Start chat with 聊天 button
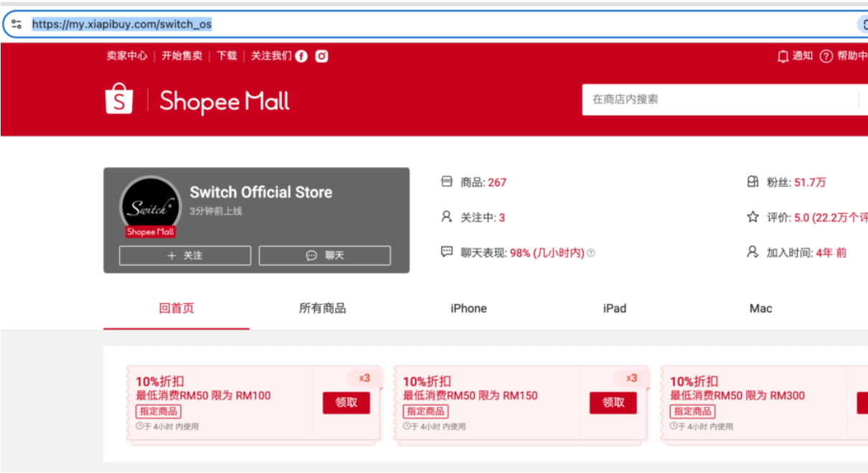 (325, 255)
